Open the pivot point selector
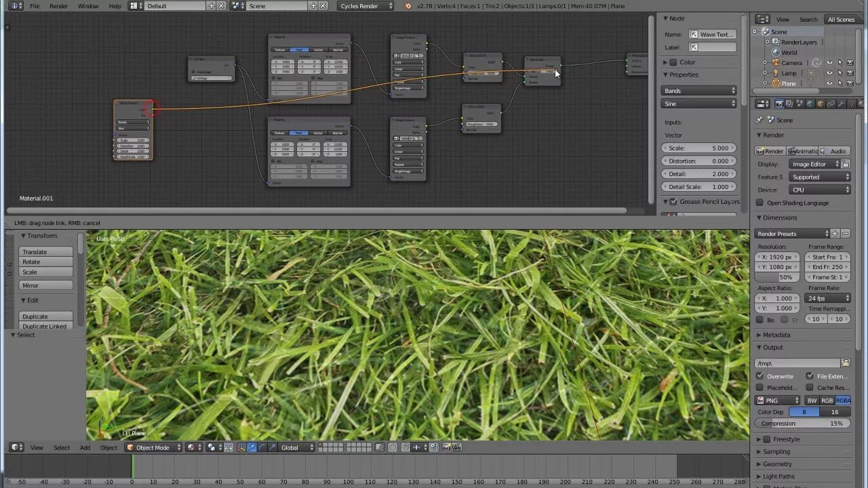Viewport: 868px width, 488px height. click(214, 447)
